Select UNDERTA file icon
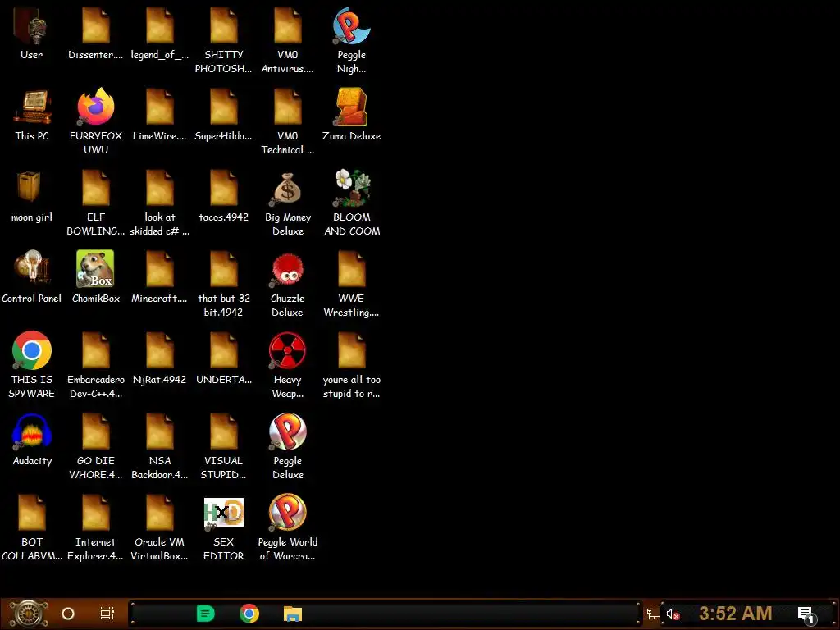 (223, 350)
